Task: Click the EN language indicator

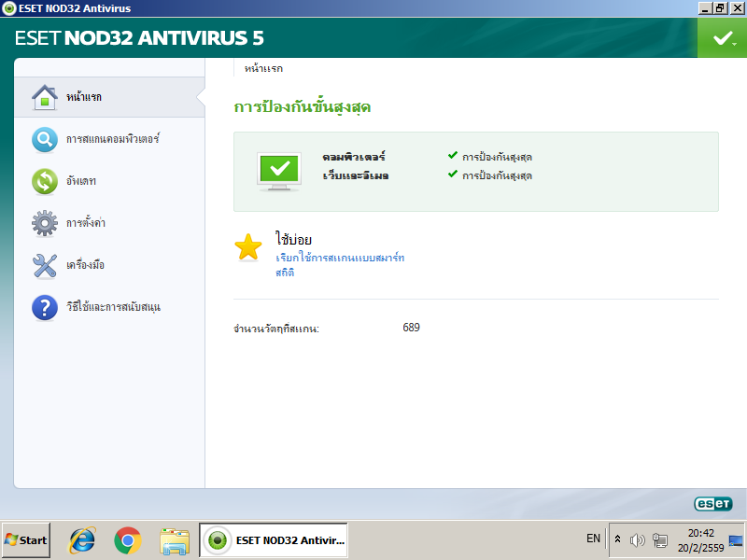Action: click(593, 539)
